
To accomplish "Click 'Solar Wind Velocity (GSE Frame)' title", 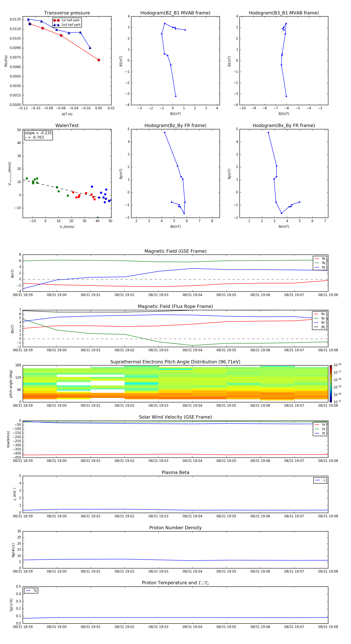I will point(175,417).
